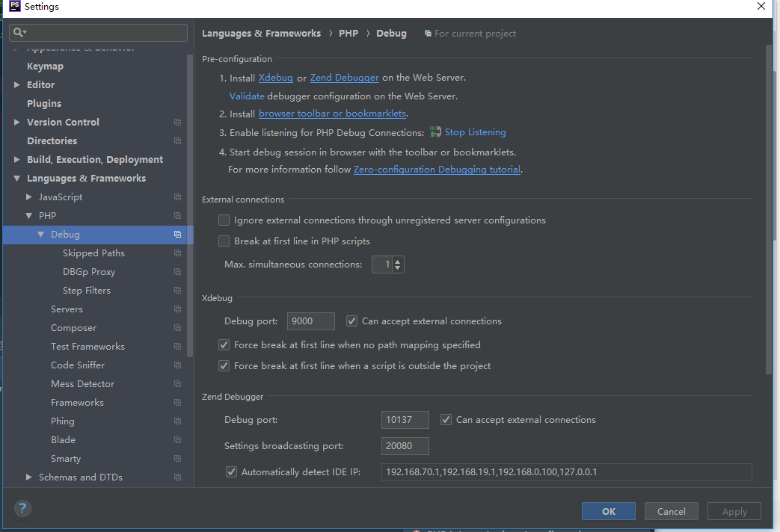Open the Servers settings page
Screen dimensions: 780x532
pos(67,309)
